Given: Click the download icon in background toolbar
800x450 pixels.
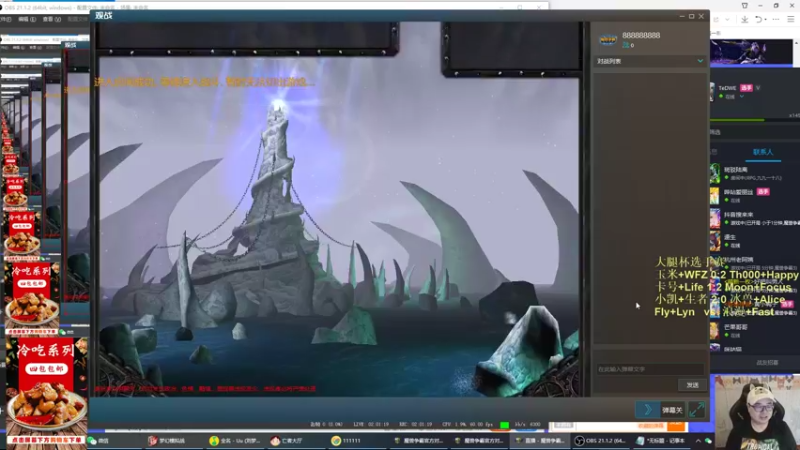Looking at the screenshot, I should 745,19.
